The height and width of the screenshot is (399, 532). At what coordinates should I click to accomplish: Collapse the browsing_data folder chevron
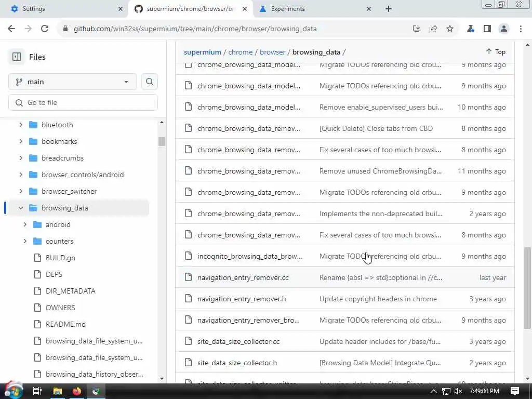click(x=21, y=208)
